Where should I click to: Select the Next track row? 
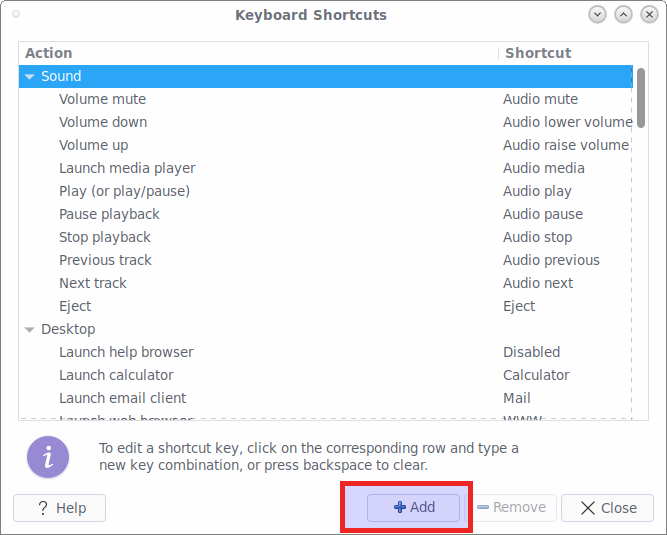95,283
